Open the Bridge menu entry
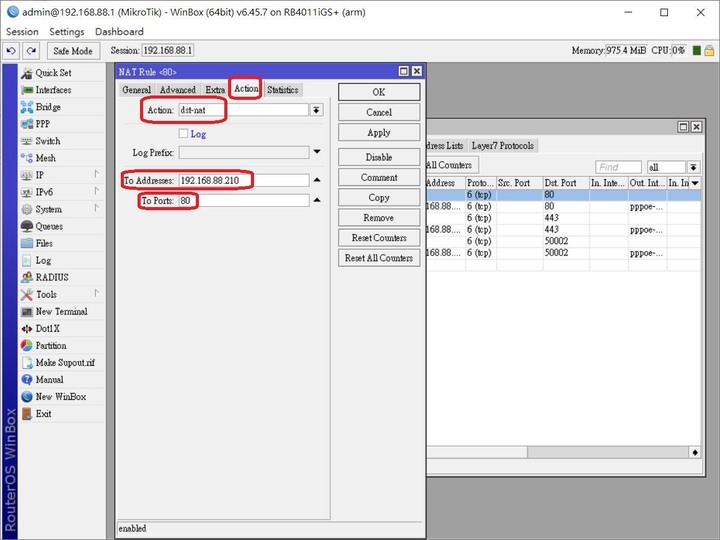Image resolution: width=720 pixels, height=540 pixels. tap(62, 107)
